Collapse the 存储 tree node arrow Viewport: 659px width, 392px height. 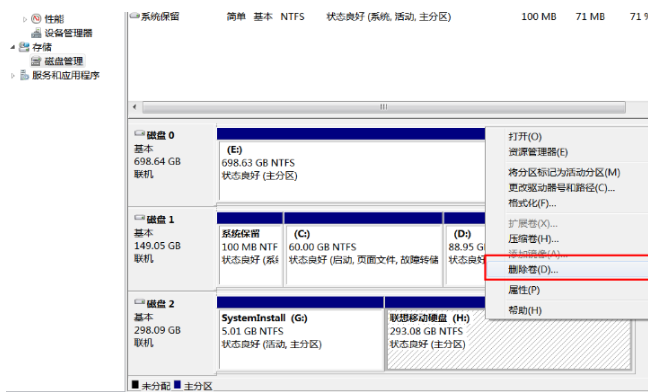coord(13,47)
